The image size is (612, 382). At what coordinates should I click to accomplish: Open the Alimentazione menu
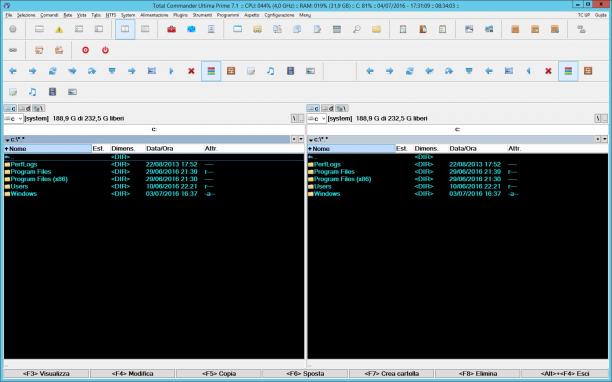pos(154,15)
